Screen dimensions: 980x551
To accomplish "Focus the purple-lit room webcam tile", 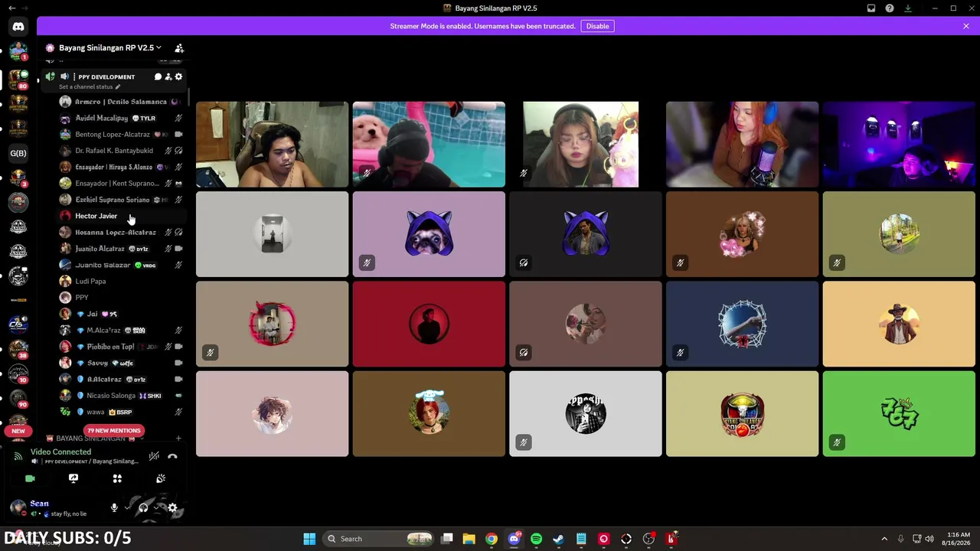I will pos(899,144).
